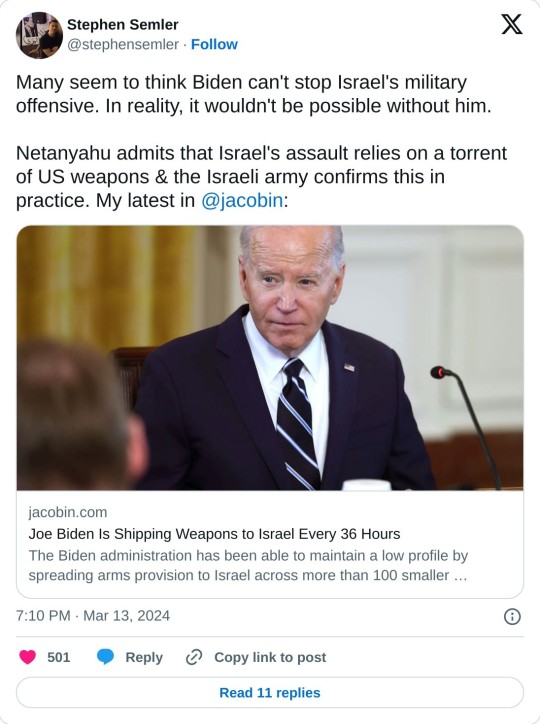Open headline about weapons shipped every 36 hours
The width and height of the screenshot is (540, 724).
click(x=214, y=534)
